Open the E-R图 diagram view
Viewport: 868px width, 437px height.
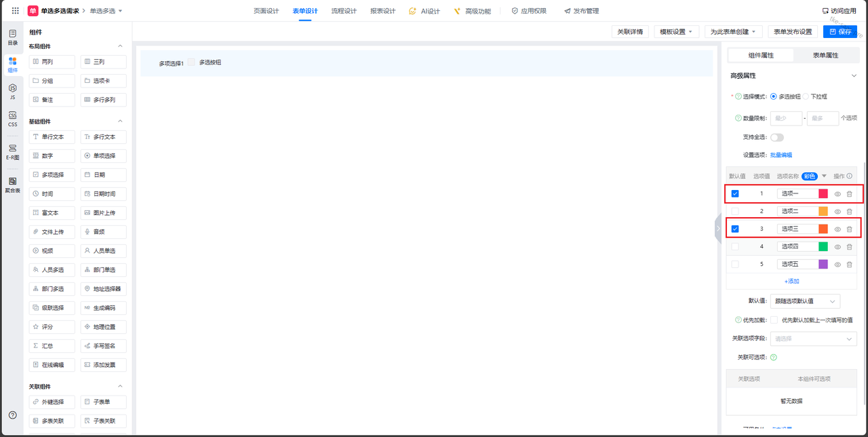(x=12, y=151)
